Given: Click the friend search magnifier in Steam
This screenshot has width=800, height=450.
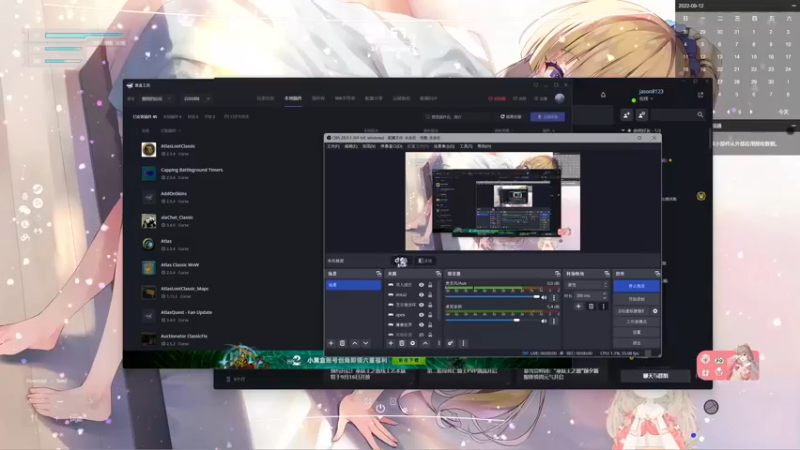Looking at the screenshot, I should [x=700, y=115].
